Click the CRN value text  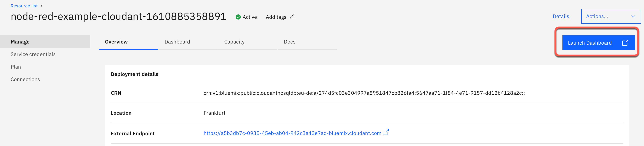[364, 93]
